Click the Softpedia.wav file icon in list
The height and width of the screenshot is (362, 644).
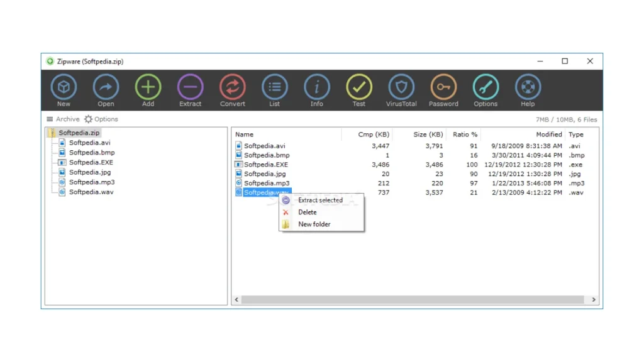click(238, 192)
